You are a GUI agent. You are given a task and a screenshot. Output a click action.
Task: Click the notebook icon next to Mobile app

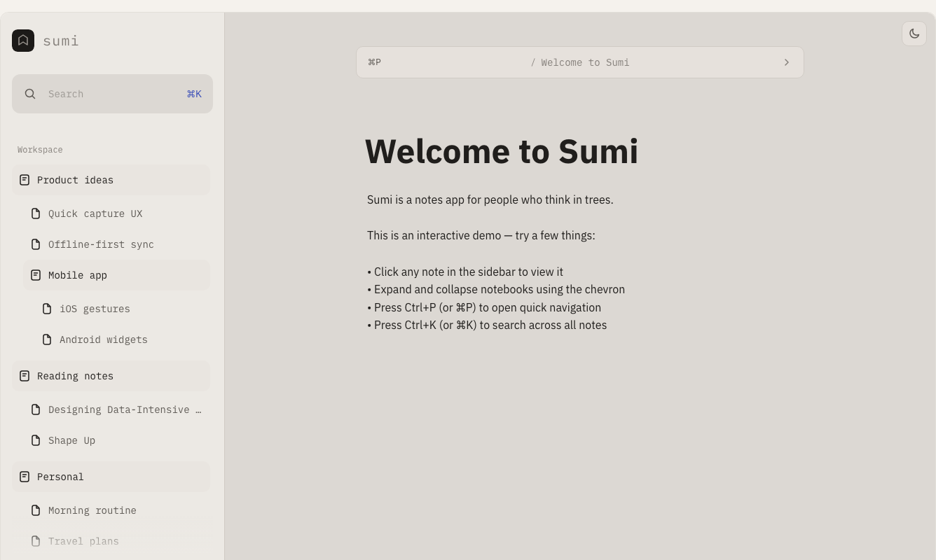(36, 275)
